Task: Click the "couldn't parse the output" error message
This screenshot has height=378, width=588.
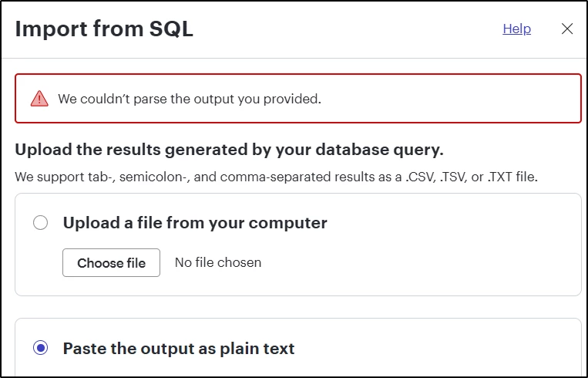Action: [190, 99]
